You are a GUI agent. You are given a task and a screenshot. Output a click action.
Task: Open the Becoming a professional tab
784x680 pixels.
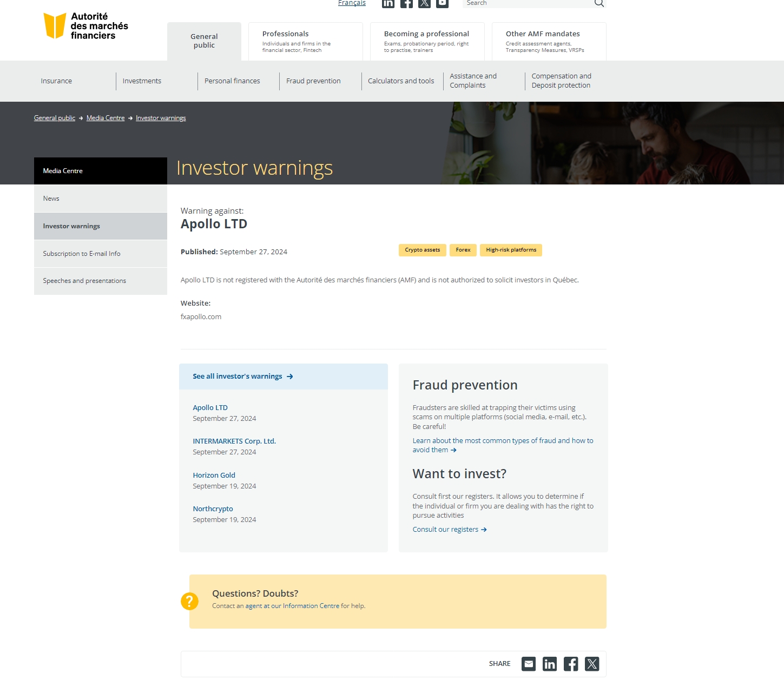tap(427, 41)
